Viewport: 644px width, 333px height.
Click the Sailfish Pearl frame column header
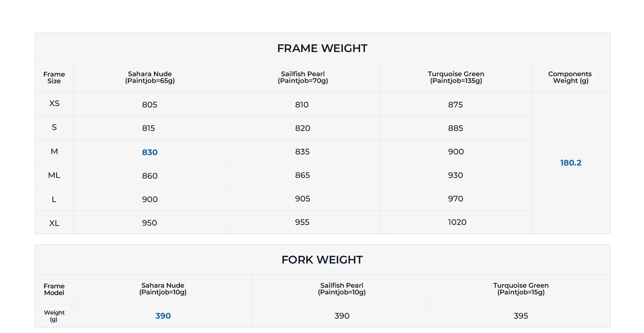pos(303,77)
